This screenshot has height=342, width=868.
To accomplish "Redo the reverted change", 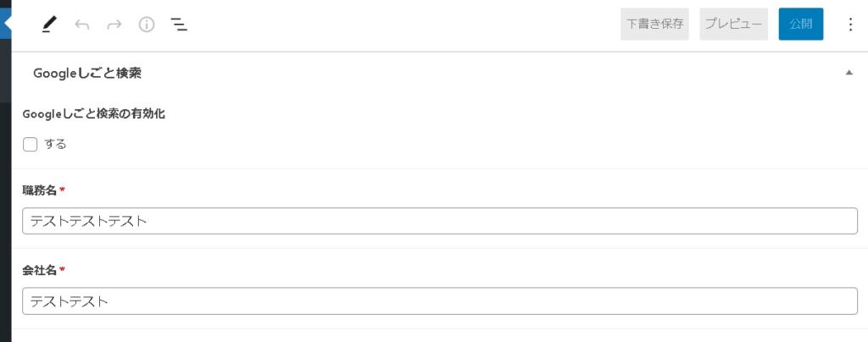I will (x=114, y=25).
